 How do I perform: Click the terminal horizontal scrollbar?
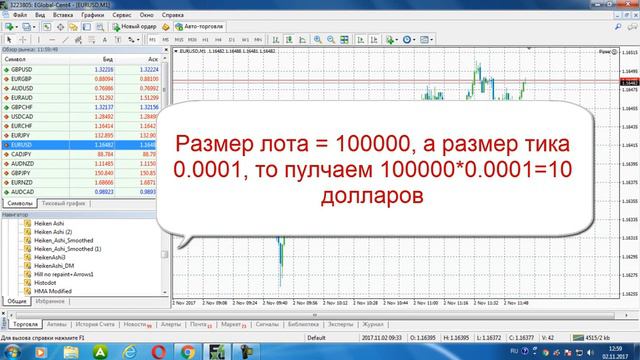tap(315, 315)
